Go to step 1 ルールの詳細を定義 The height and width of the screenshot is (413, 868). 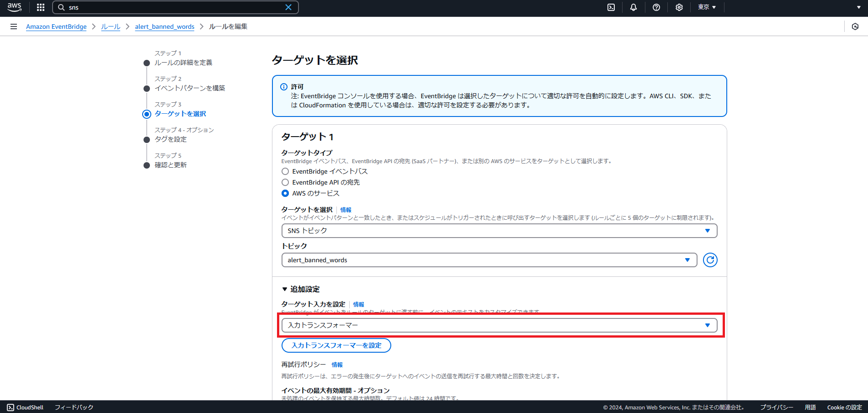[183, 63]
